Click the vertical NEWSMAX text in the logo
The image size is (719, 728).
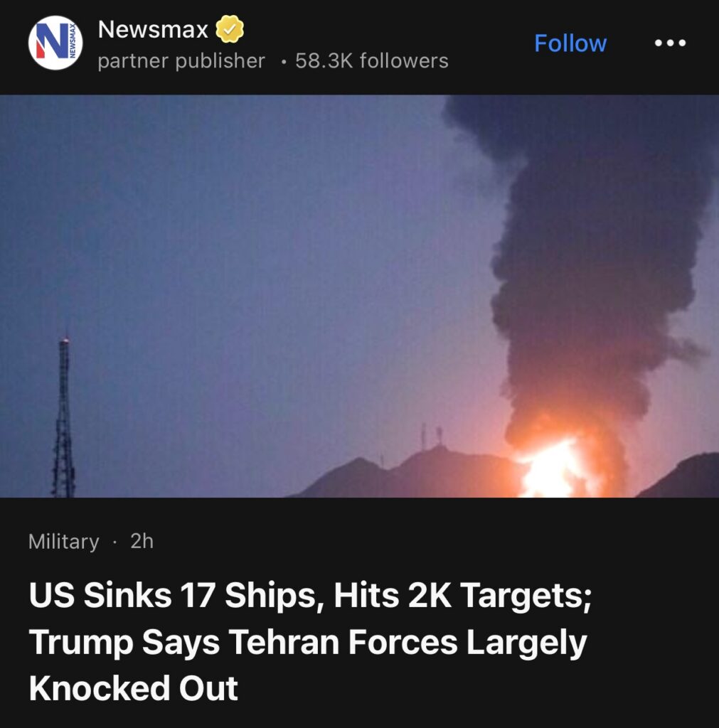pyautogui.click(x=72, y=43)
